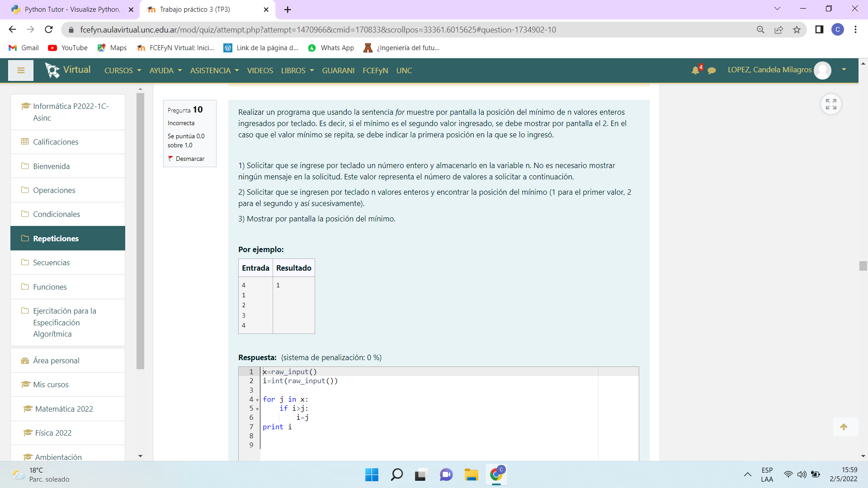The height and width of the screenshot is (488, 868).
Task: Open the hamburger navigation menu
Action: 20,70
